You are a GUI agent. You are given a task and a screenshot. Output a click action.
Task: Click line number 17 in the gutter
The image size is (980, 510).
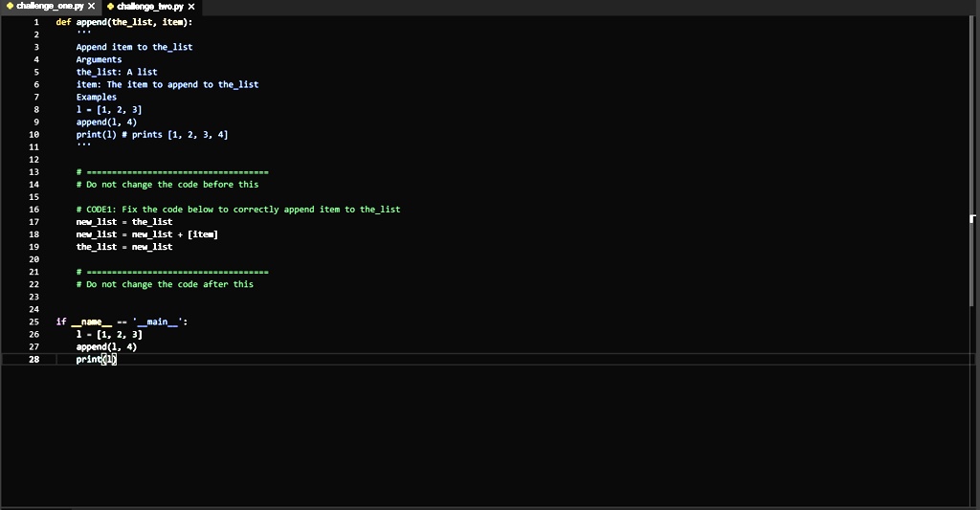33,222
